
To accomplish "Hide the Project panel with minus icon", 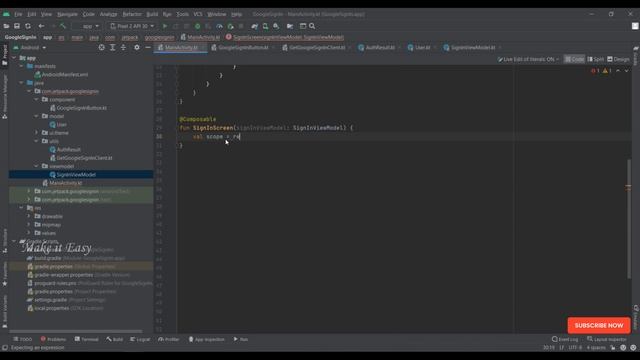I will 148,47.
